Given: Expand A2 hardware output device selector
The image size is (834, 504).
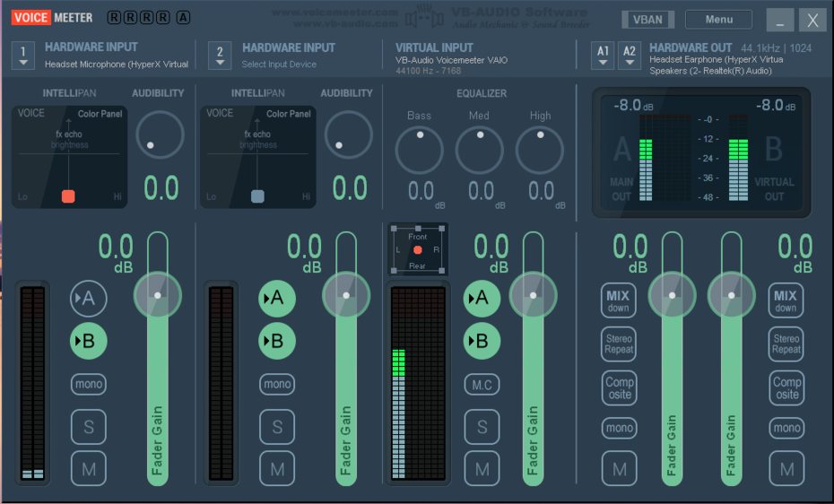Looking at the screenshot, I should [x=630, y=56].
